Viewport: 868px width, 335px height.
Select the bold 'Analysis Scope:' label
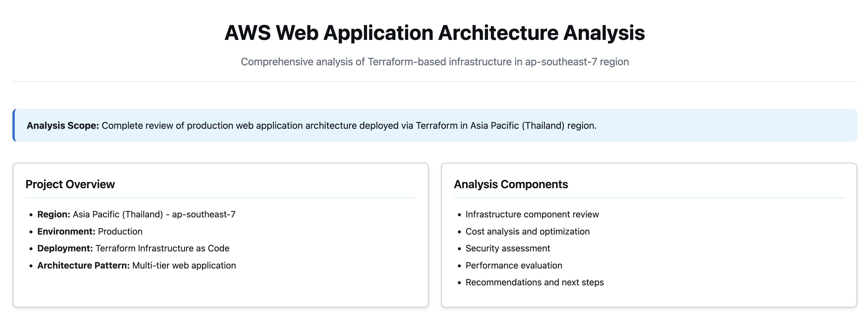63,126
